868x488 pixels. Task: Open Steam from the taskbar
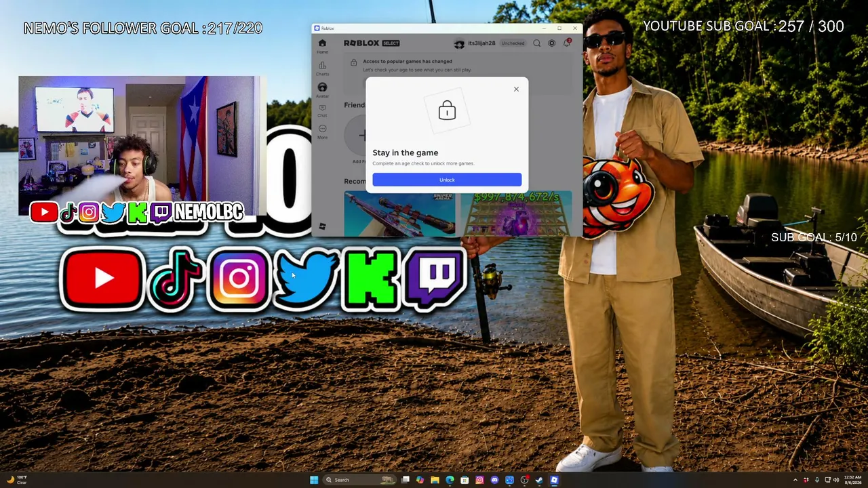click(x=539, y=480)
